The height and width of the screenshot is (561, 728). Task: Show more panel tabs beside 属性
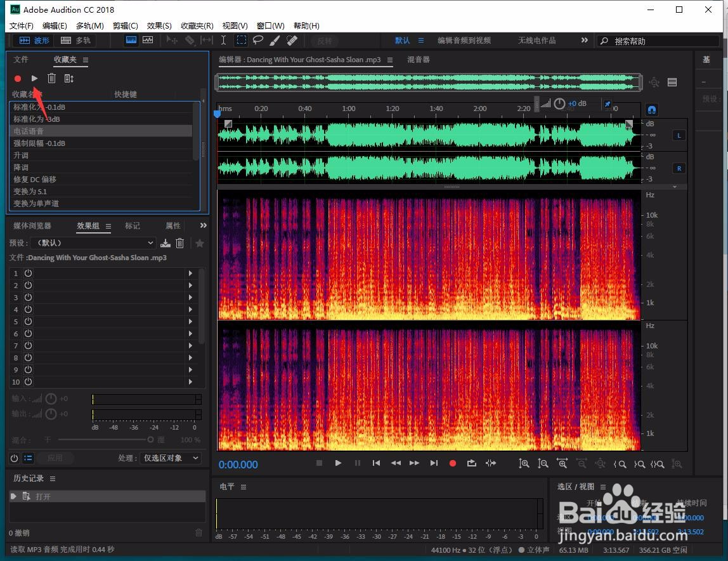click(x=204, y=225)
